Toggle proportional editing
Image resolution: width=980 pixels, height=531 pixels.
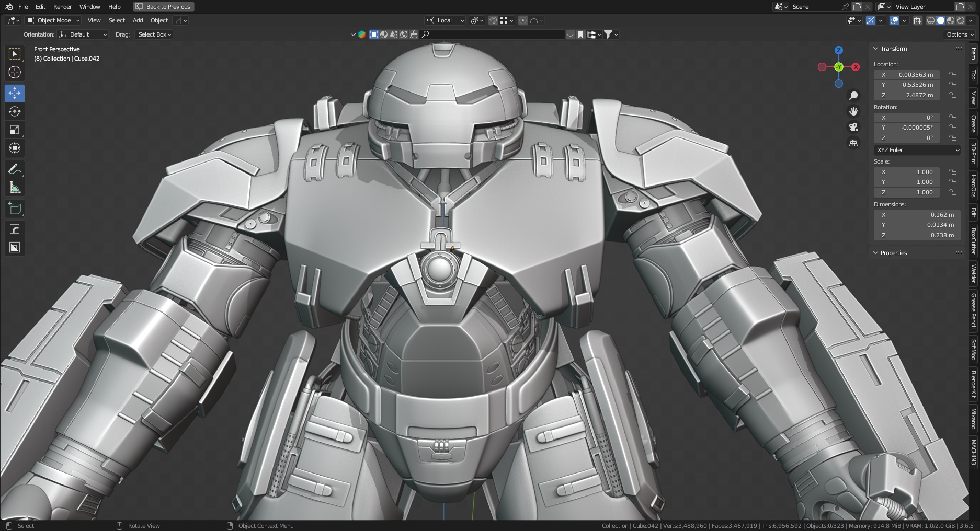pos(522,20)
